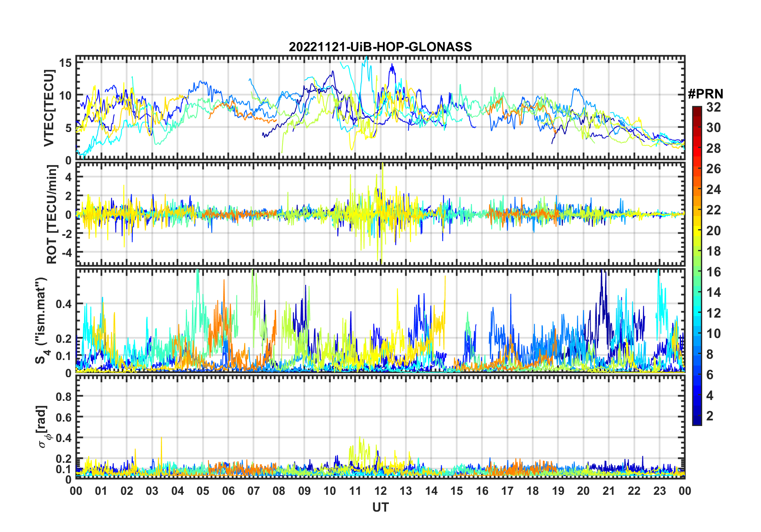This screenshot has height=532, width=761.
Task: Click x-axis tick label 19
Action: tap(558, 491)
